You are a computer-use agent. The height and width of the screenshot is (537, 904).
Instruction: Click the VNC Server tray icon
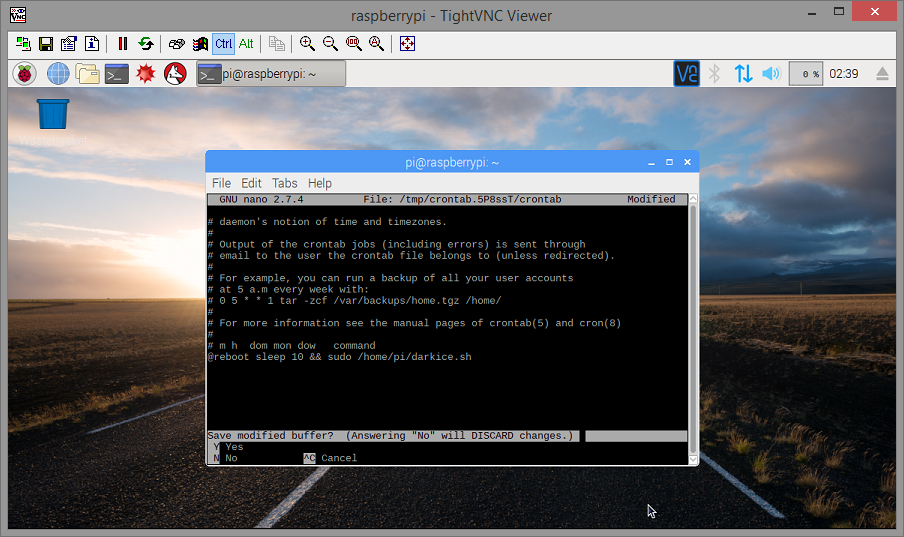point(687,74)
